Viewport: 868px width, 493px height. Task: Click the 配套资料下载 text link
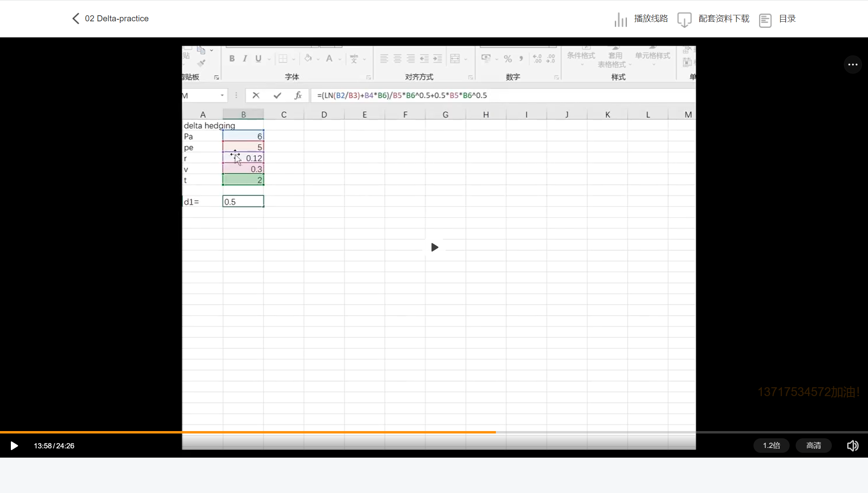pos(724,18)
